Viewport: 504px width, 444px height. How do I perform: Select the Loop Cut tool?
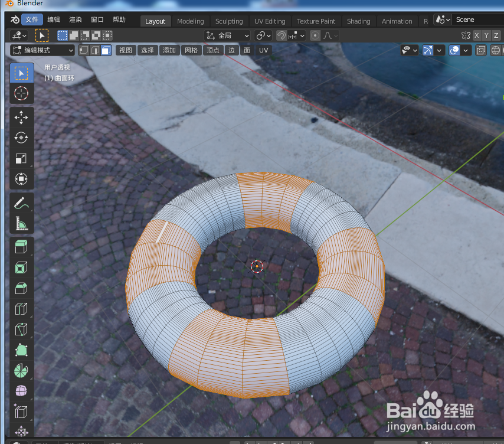point(21,308)
